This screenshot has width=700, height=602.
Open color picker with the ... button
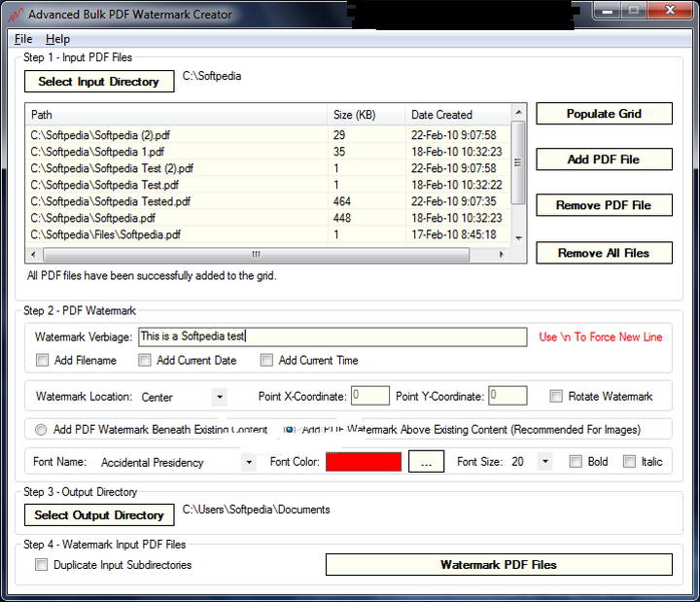(x=427, y=461)
